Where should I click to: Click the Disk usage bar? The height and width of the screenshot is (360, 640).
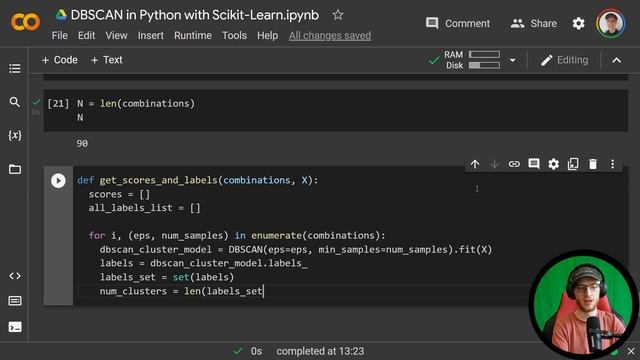click(x=484, y=65)
